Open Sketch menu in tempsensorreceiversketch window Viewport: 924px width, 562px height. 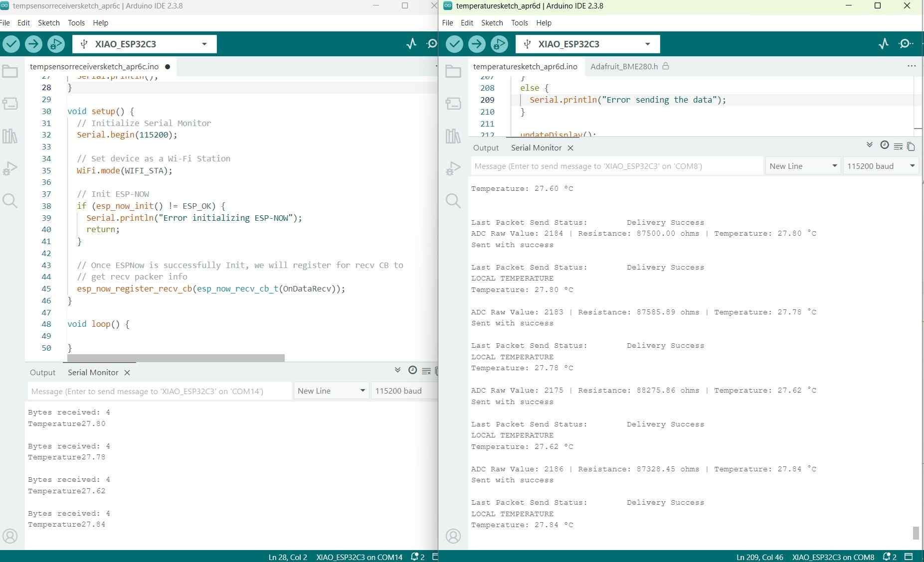(49, 23)
